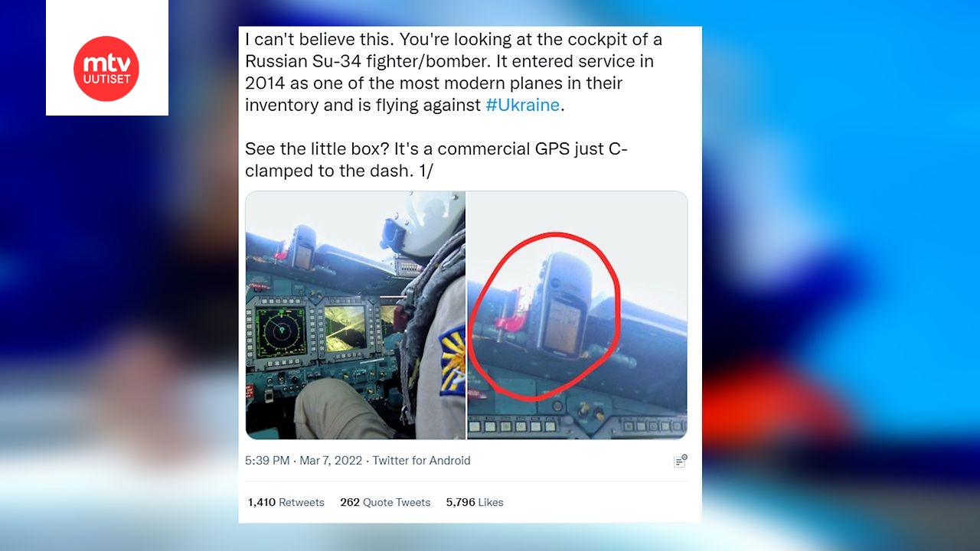Open the left cockpit photo

355,315
